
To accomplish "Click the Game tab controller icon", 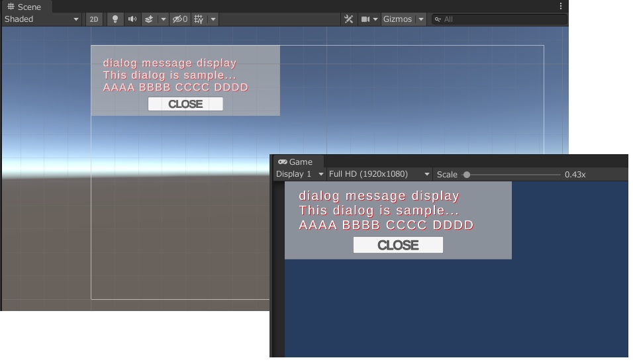I will point(283,162).
